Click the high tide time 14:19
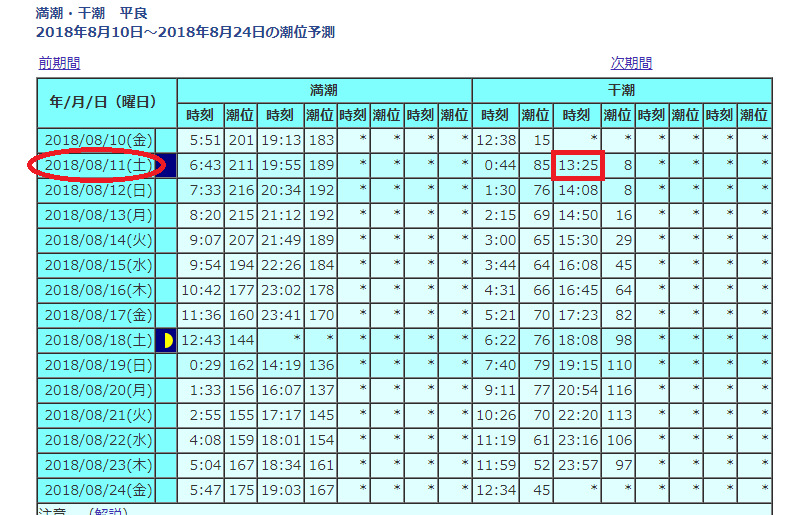The width and height of the screenshot is (805, 515). (x=280, y=365)
